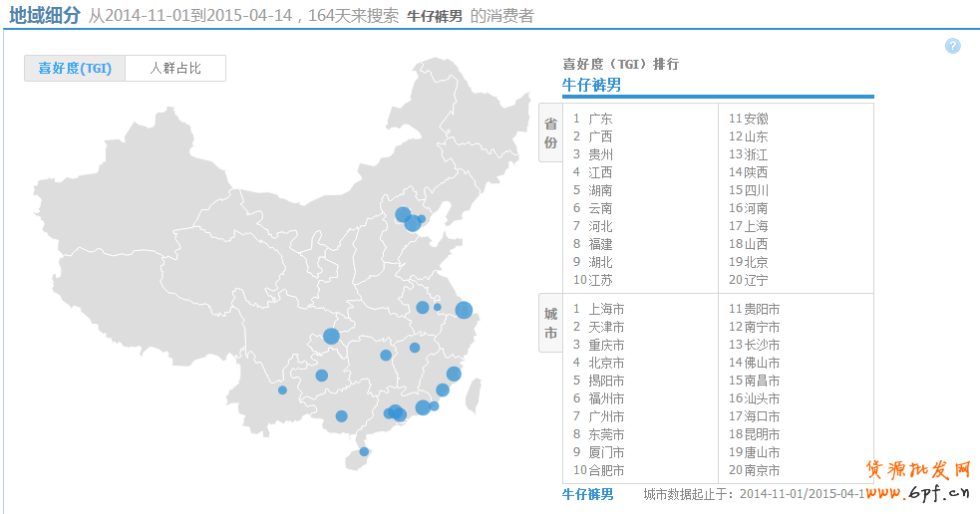Click the 牛仔裤男 heading above the ranking
Image resolution: width=980 pixels, height=514 pixels.
pos(591,85)
